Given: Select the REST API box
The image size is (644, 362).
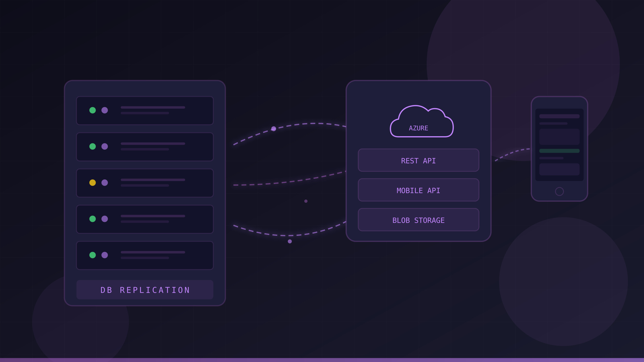Looking at the screenshot, I should click(x=418, y=160).
